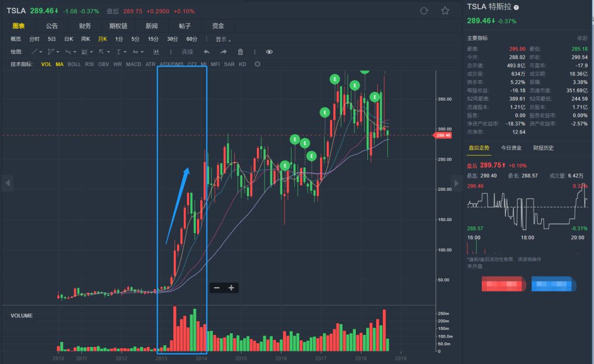Screen dimensions: 594x364
Task: Open help icon beside TSLA 特斯拉
Action: pyautogui.click(x=516, y=7)
